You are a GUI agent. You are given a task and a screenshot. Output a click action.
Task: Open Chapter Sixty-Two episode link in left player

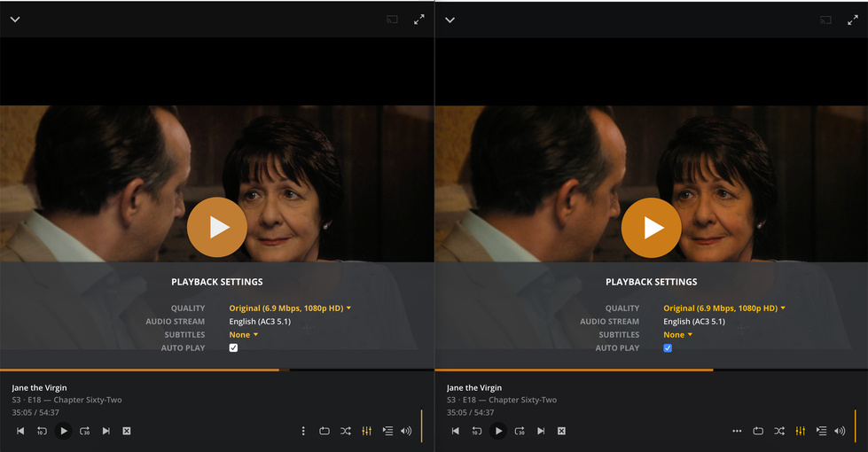click(88, 400)
